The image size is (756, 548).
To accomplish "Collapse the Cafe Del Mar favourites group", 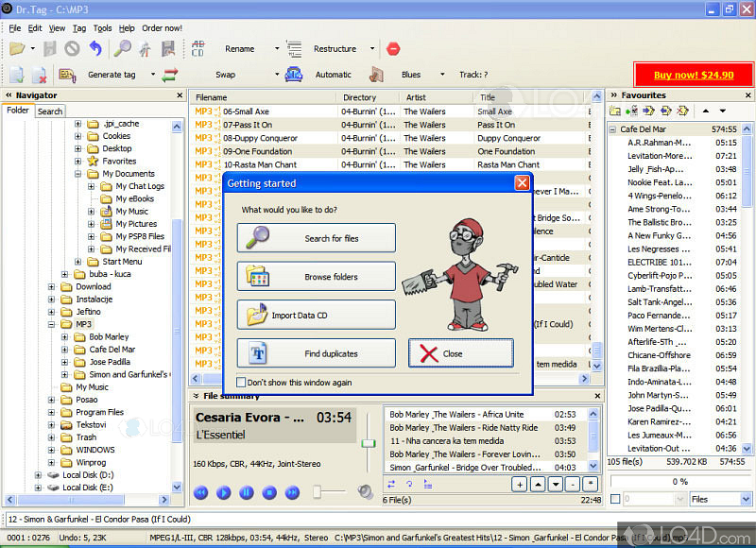I will tap(611, 129).
